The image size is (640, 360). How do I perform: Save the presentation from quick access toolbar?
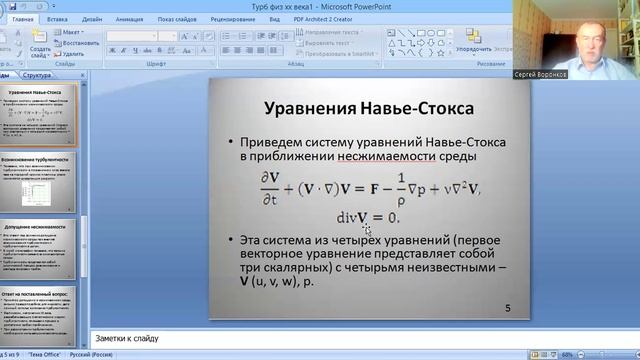(12, 6)
